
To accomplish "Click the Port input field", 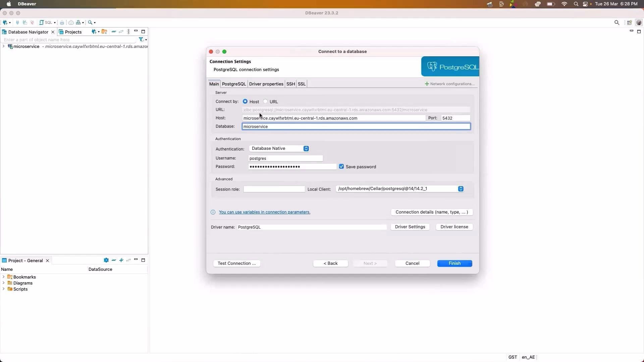I will pyautogui.click(x=456, y=118).
